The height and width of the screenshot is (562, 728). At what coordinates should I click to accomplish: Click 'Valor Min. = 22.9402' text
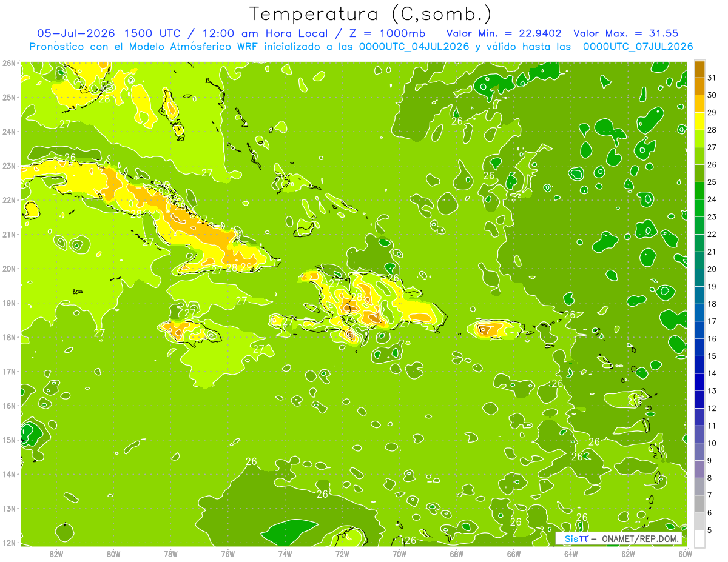point(504,33)
